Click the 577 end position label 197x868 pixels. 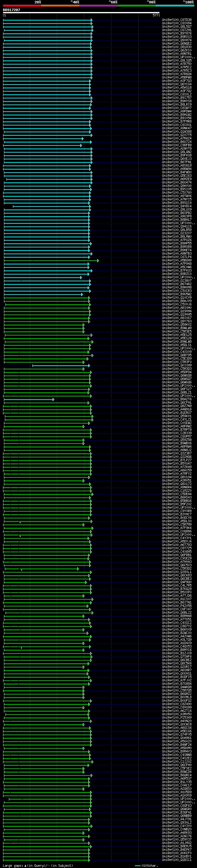(155, 15)
